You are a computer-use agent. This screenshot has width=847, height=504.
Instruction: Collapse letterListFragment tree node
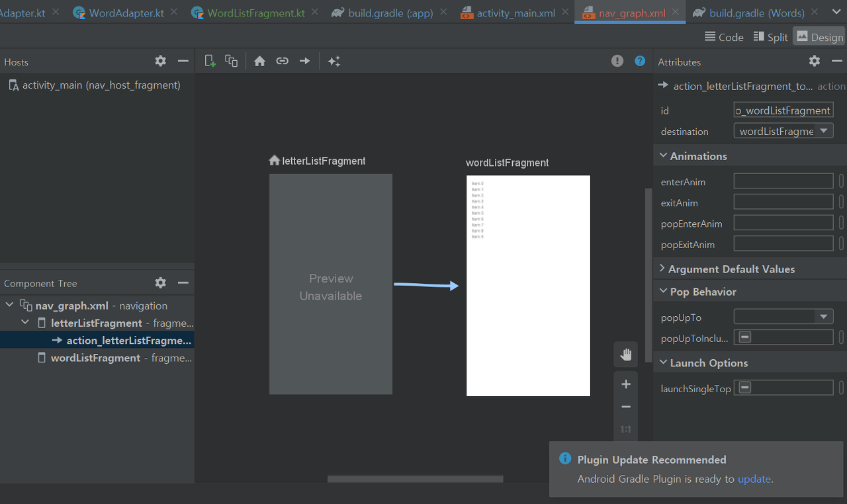tap(25, 323)
